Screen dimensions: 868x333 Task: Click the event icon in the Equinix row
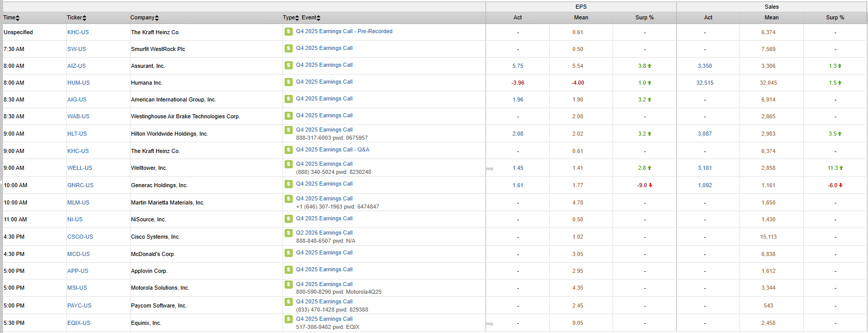288,319
